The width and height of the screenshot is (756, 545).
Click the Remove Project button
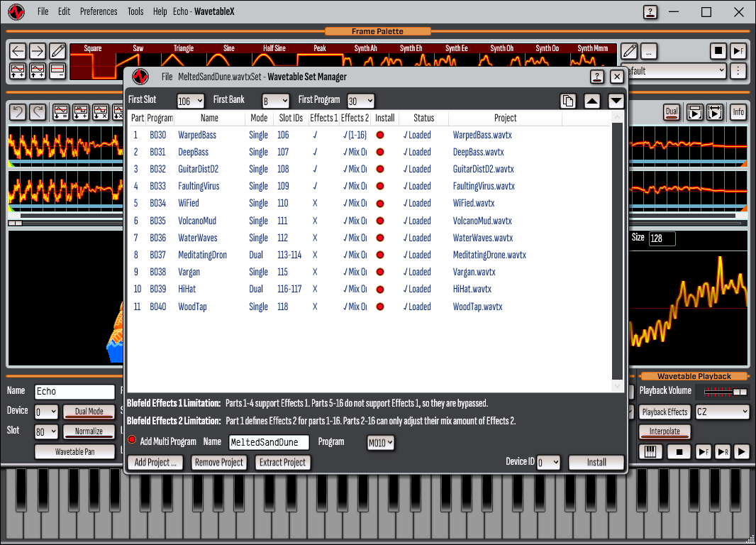(219, 463)
